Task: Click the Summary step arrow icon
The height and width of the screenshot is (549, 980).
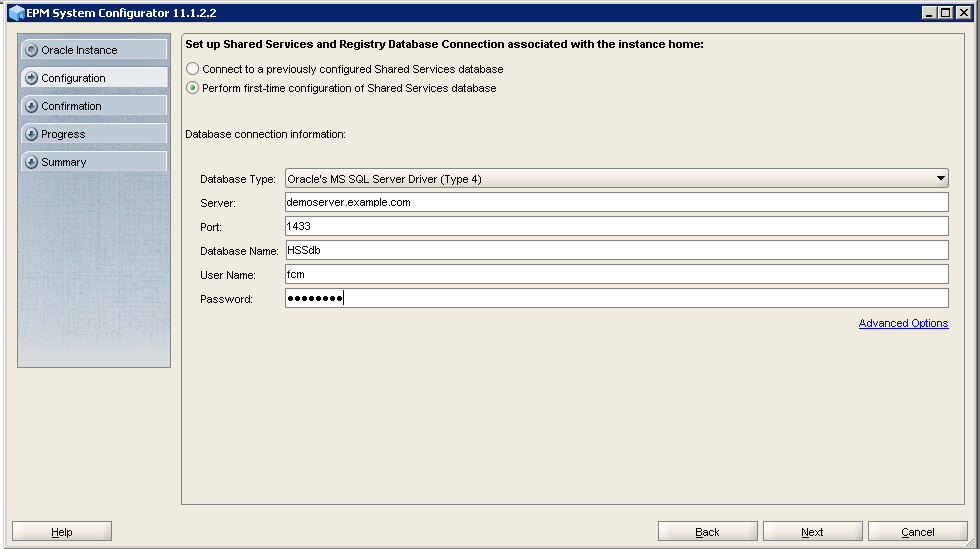Action: 32,162
